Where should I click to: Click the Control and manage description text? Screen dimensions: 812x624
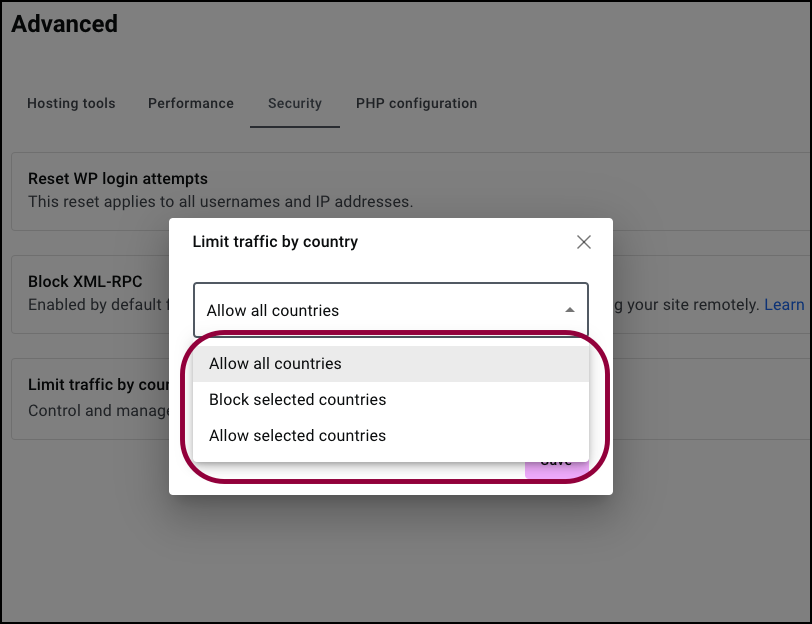(x=98, y=411)
